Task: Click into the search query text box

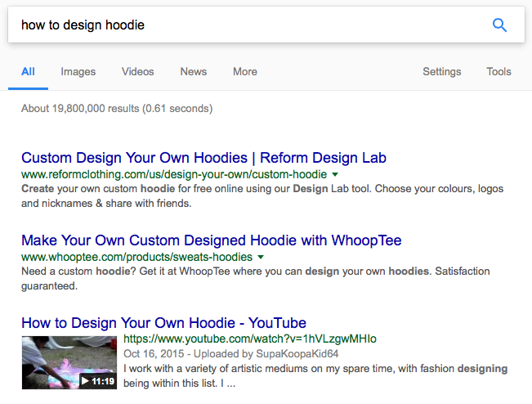Action: [245, 25]
